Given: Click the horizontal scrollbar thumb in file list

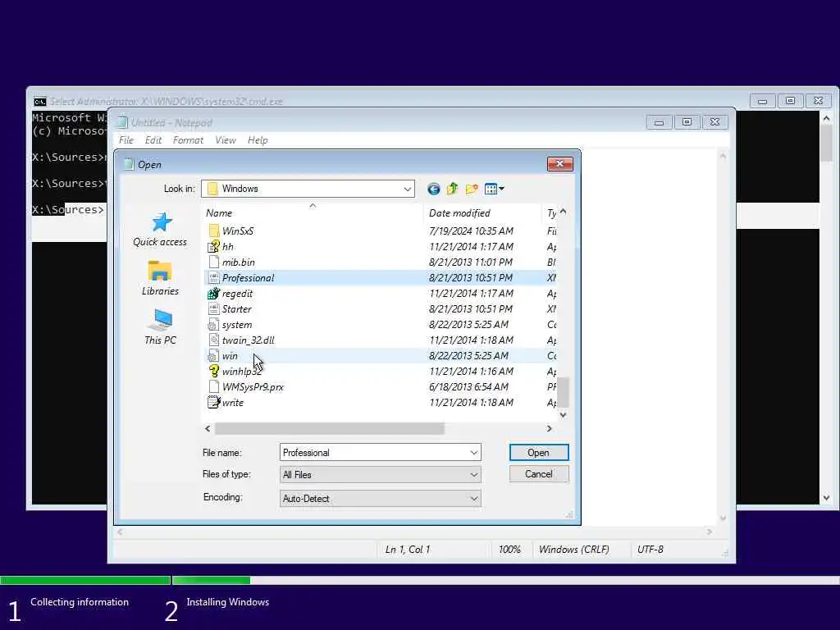Looking at the screenshot, I should (x=330, y=428).
